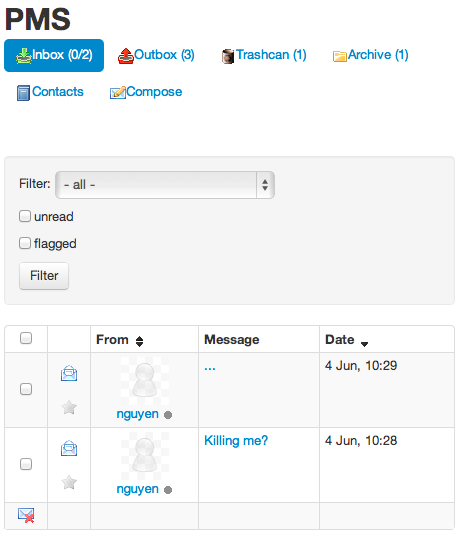Click the Trashcan bin icon
This screenshot has height=543, width=459.
(228, 56)
